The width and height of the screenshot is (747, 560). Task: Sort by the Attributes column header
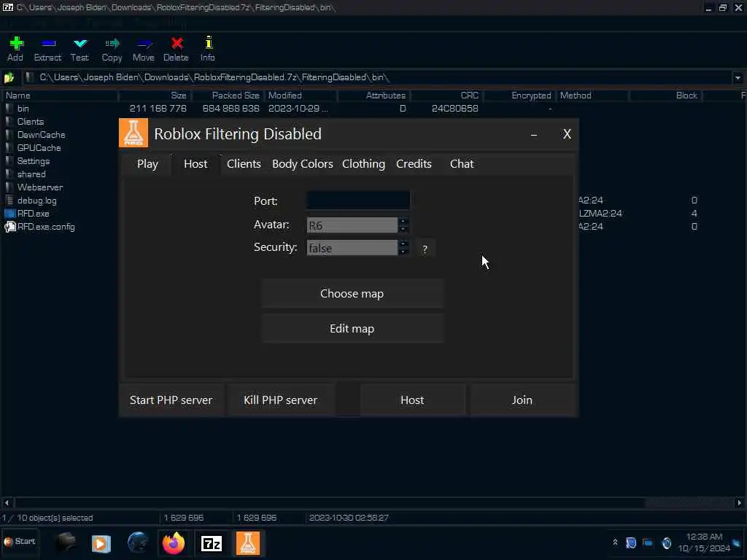[374, 96]
